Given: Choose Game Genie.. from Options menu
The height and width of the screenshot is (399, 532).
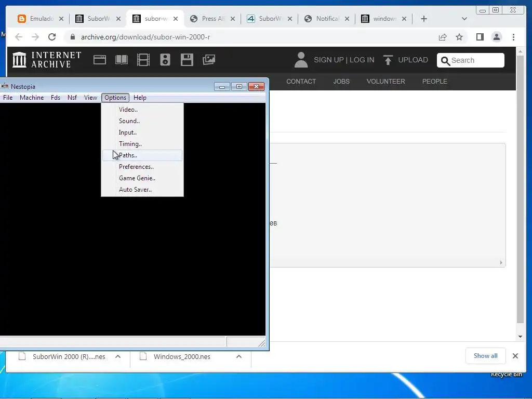Looking at the screenshot, I should 142,178.
